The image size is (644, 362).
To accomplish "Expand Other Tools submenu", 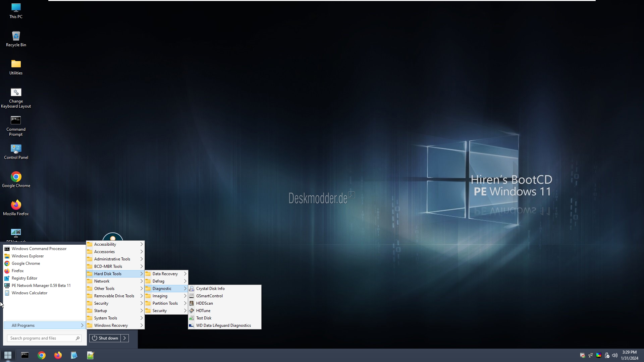I will pyautogui.click(x=115, y=289).
